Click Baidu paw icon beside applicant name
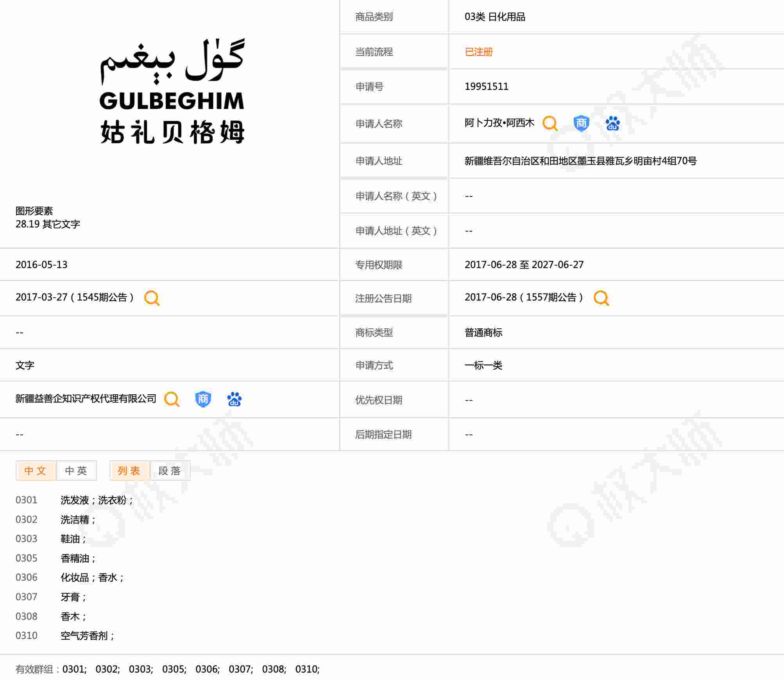The image size is (784, 680). coord(612,123)
